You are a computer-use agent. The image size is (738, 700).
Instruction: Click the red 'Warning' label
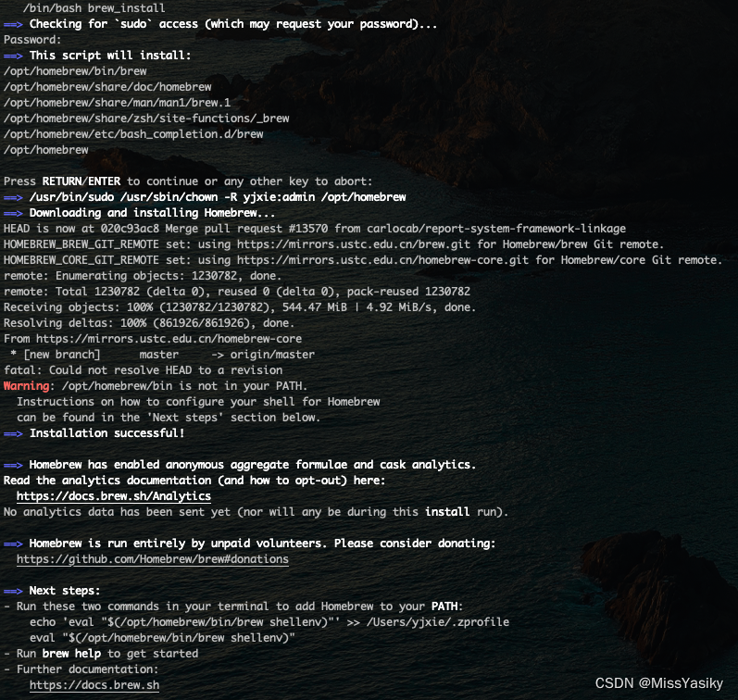pyautogui.click(x=26, y=386)
